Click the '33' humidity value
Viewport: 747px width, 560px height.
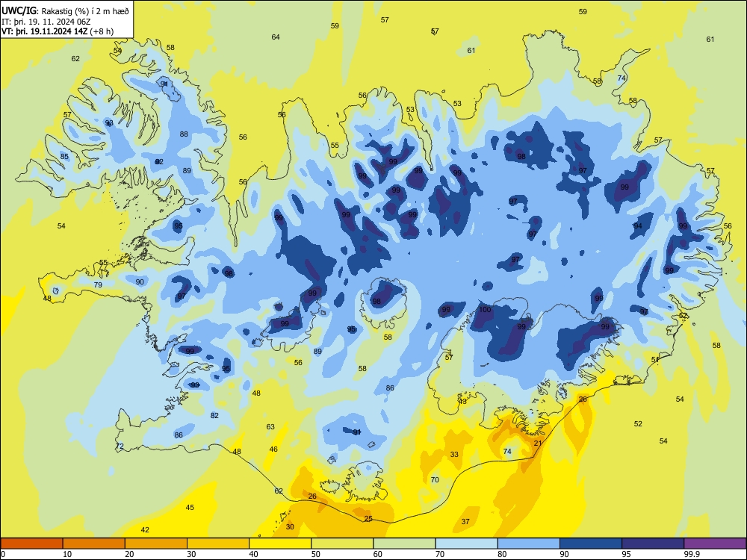click(454, 454)
